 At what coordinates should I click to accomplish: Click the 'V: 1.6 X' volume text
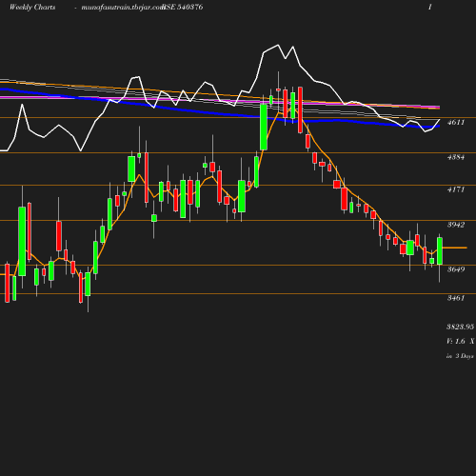point(461,342)
